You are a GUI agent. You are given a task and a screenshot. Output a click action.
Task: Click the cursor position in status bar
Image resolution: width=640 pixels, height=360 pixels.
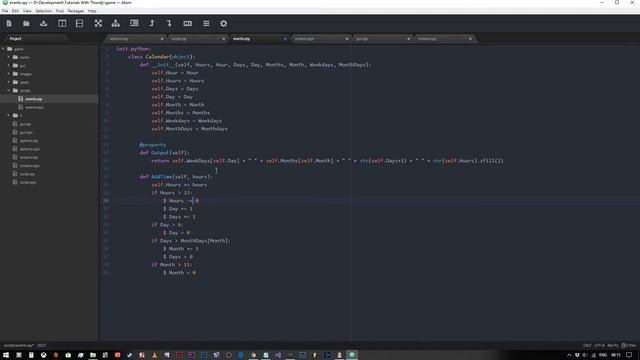(42, 345)
